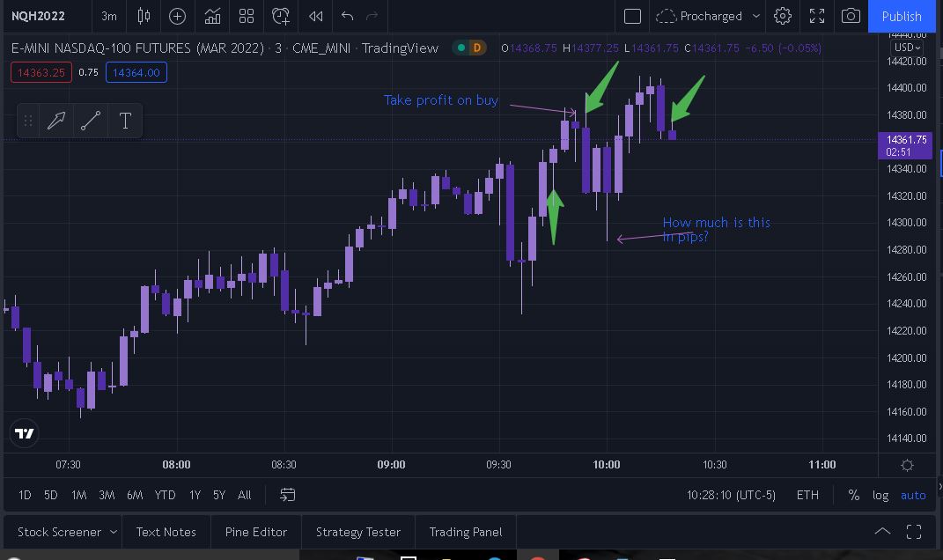
Task: Open the timezone menu showing 10:28:10 (UTC-5)
Action: 732,495
